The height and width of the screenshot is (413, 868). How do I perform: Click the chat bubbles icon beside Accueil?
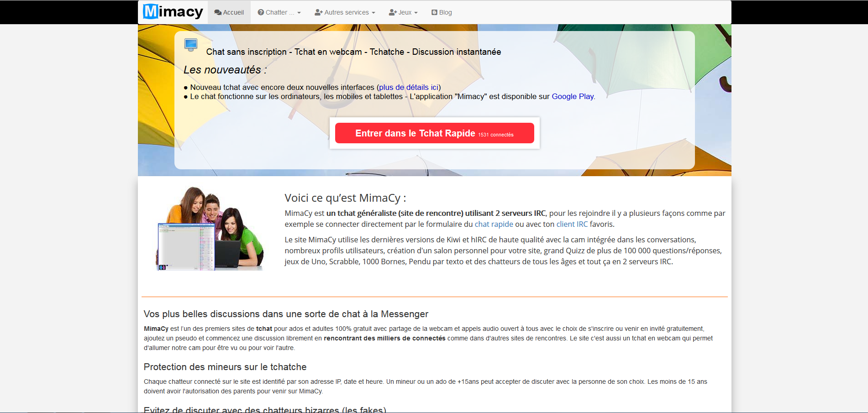coord(218,12)
